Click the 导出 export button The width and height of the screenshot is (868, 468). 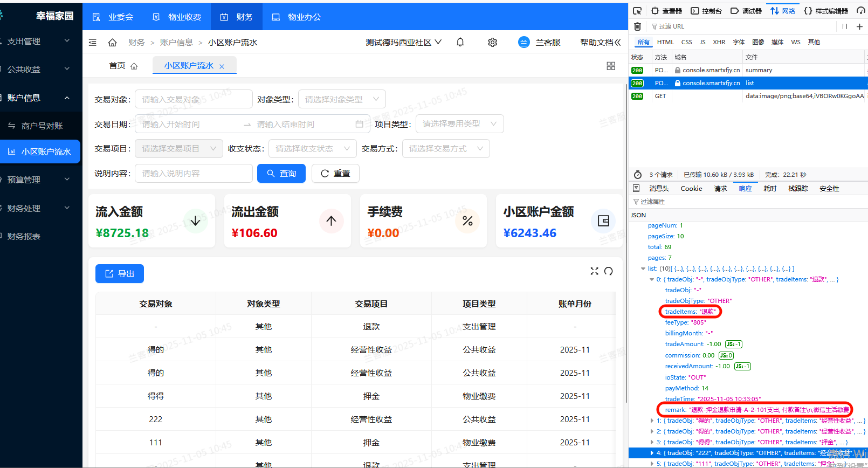point(120,274)
